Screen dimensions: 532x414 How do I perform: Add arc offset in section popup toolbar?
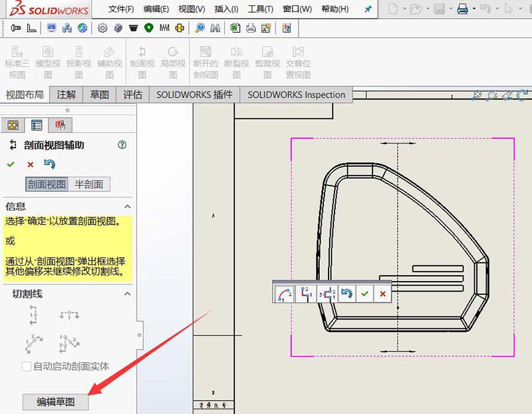[x=285, y=294]
